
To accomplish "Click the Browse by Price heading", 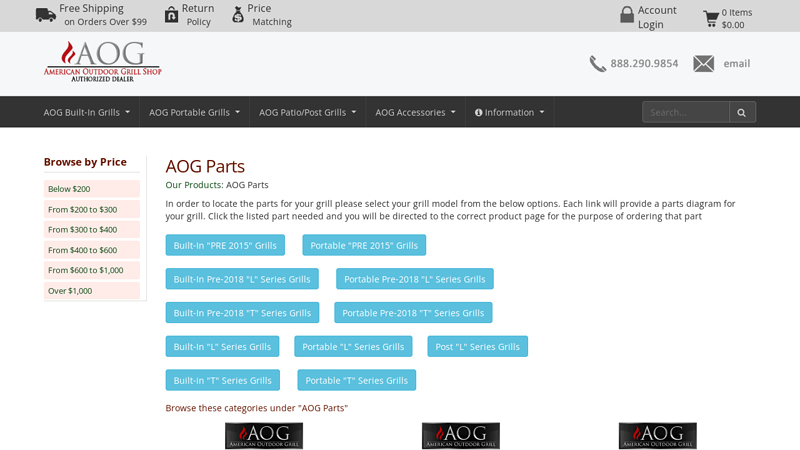I will click(85, 162).
